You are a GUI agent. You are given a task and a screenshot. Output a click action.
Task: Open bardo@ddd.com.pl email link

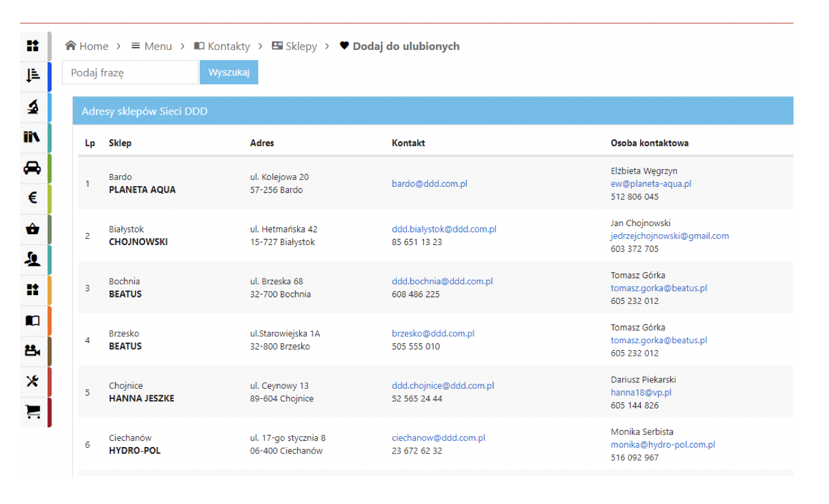click(430, 184)
